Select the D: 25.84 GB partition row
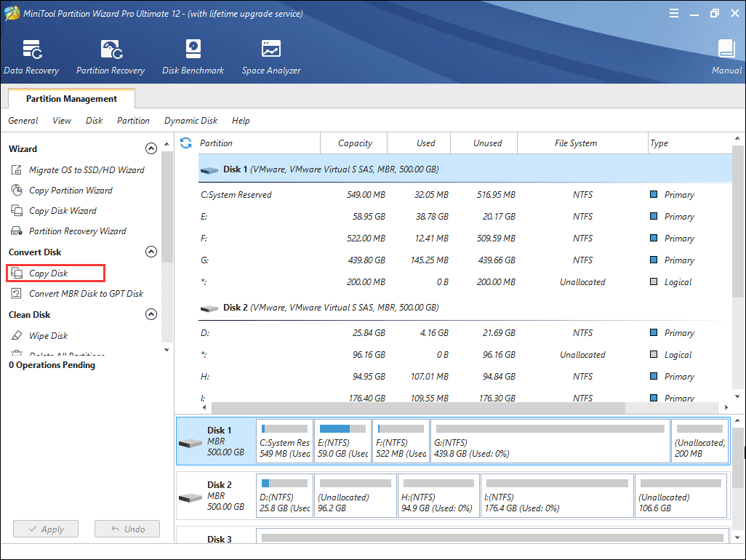This screenshot has height=560, width=746. [465, 333]
